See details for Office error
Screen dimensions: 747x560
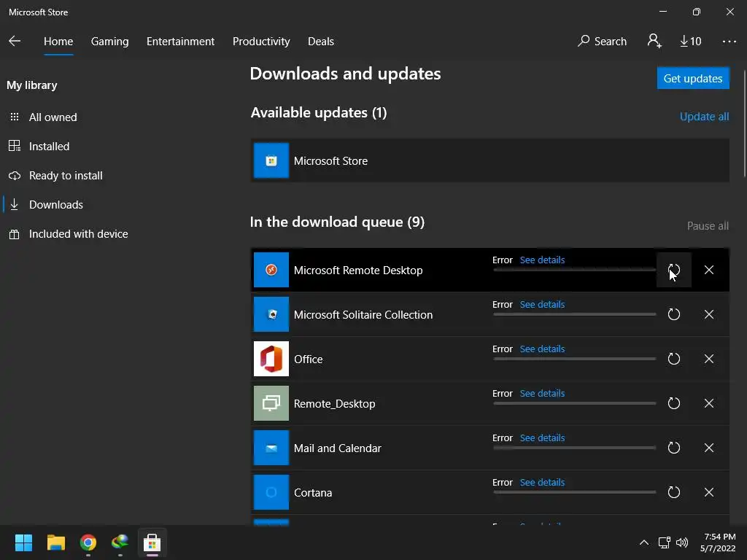coord(542,349)
